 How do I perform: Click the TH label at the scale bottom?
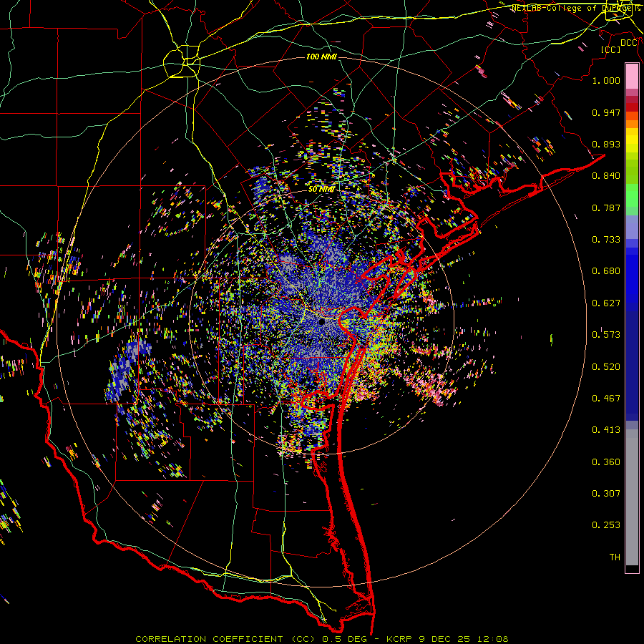click(615, 557)
